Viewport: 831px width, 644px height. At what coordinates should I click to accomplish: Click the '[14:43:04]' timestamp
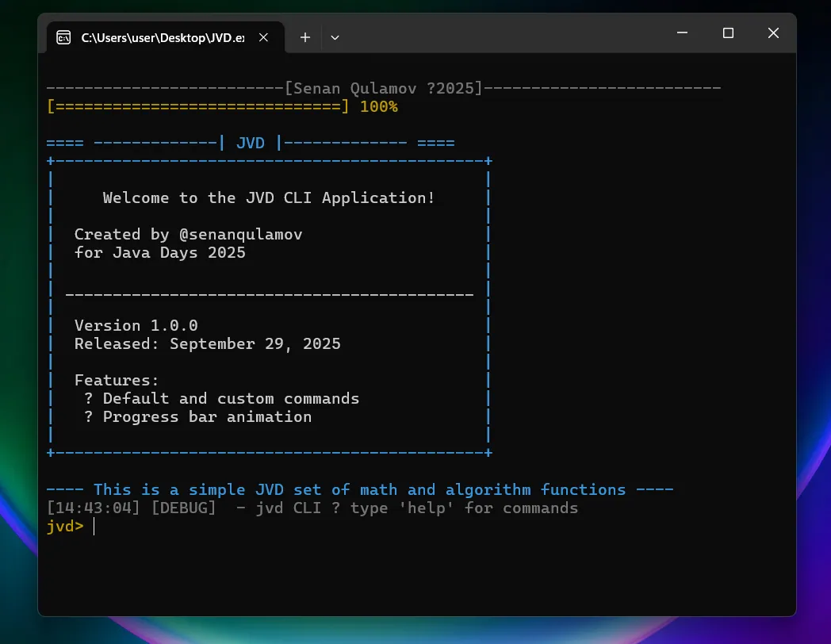94,508
